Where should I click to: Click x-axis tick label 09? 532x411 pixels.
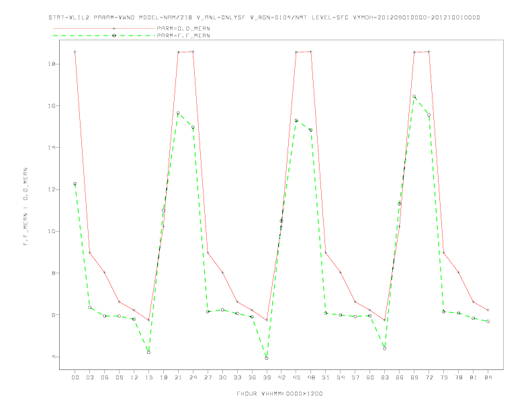pyautogui.click(x=119, y=377)
